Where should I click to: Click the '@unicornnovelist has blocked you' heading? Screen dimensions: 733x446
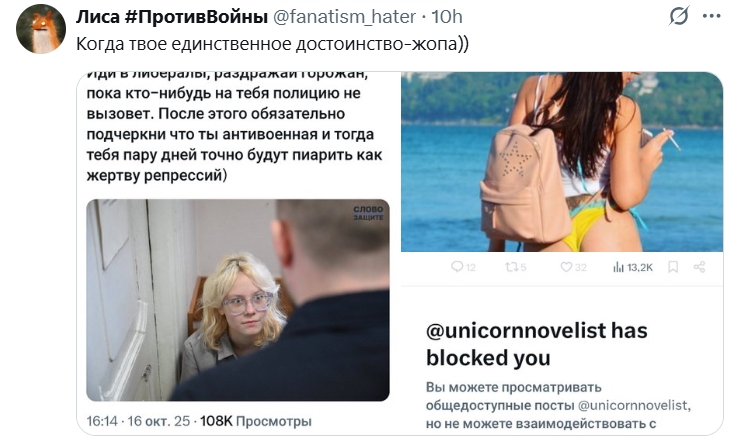pyautogui.click(x=537, y=344)
